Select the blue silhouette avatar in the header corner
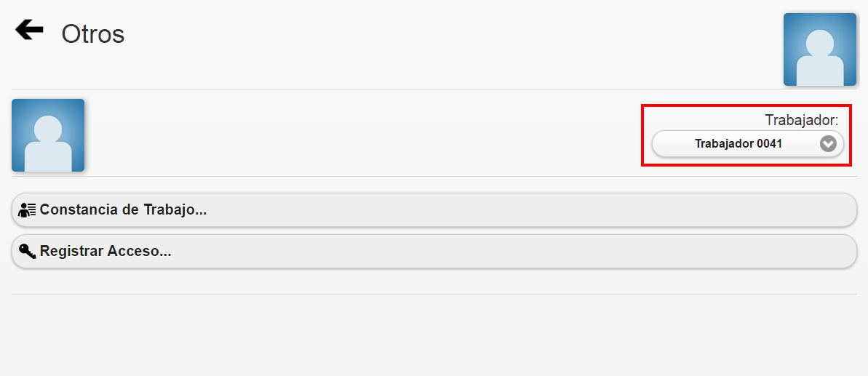The image size is (868, 376). 819,49
